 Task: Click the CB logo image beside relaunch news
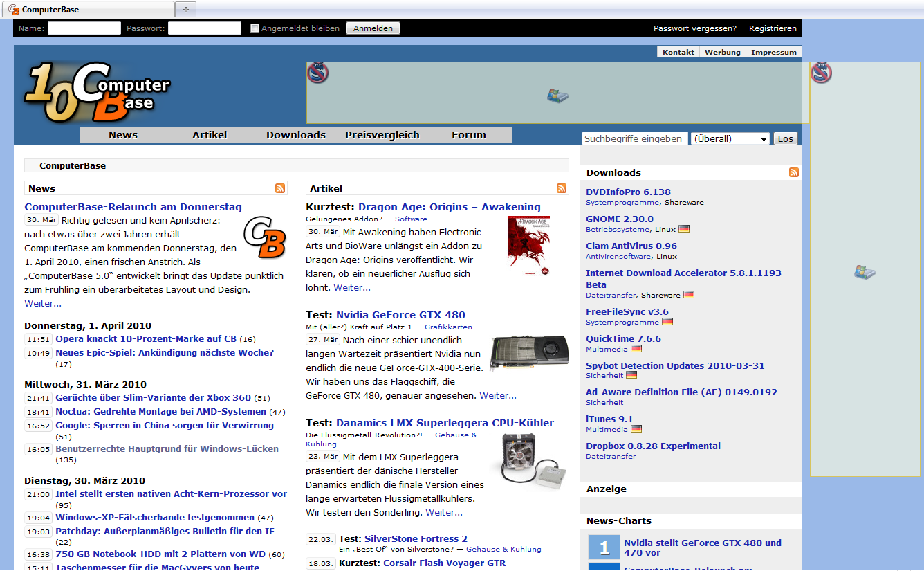[x=264, y=237]
